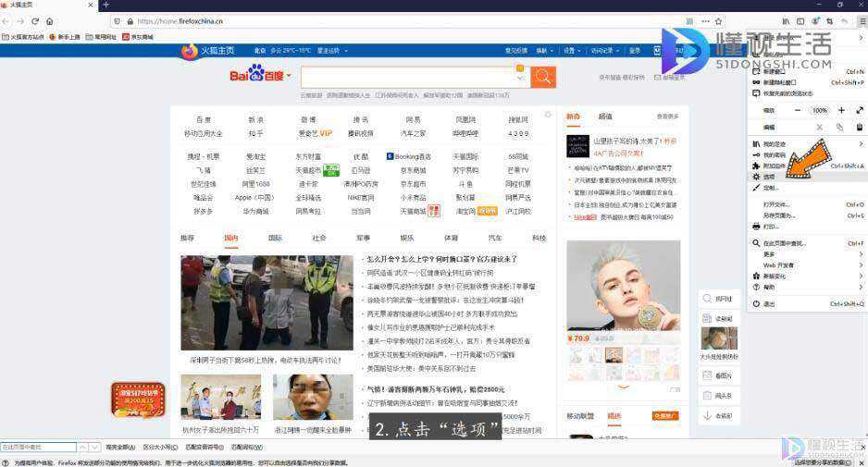Show sidebars from the toolbar

click(x=800, y=21)
